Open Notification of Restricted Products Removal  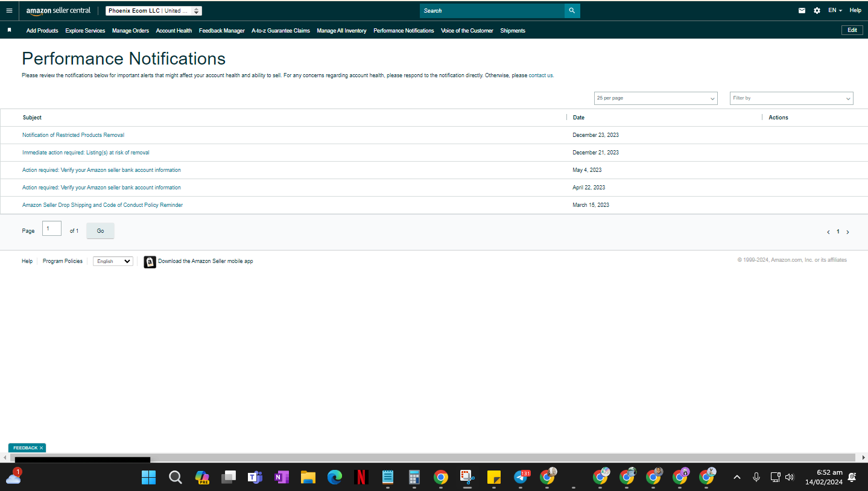point(73,135)
